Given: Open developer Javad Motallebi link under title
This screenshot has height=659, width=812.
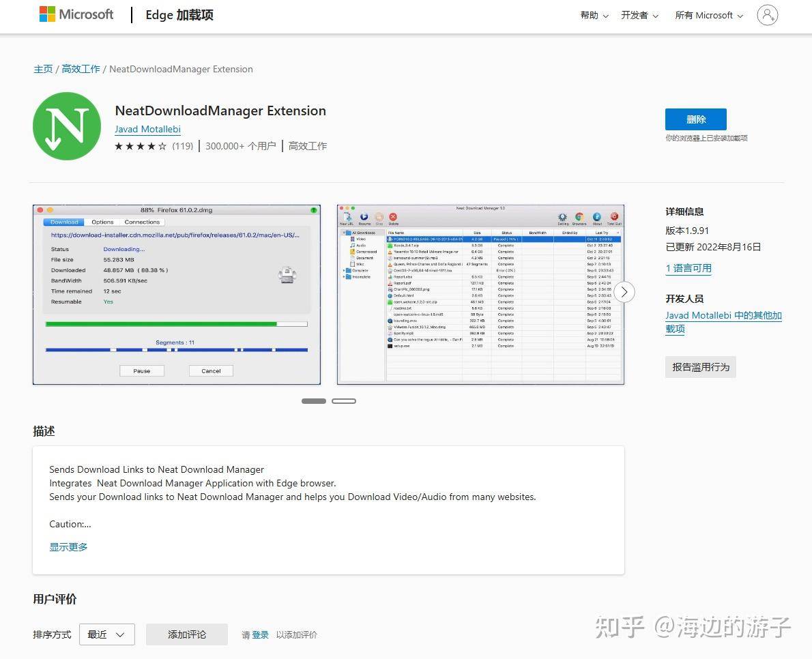Looking at the screenshot, I should pyautogui.click(x=147, y=130).
